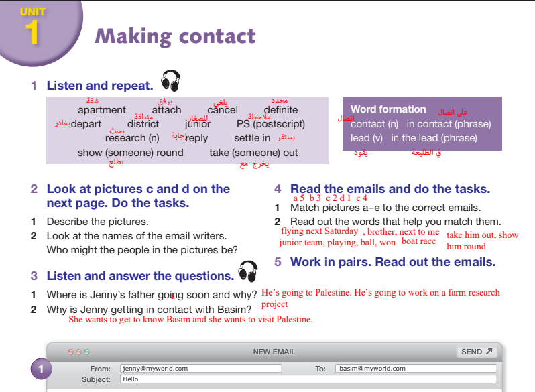This screenshot has width=535, height=392.
Task: Click the word junior in the vocabulary box
Action: click(x=198, y=124)
